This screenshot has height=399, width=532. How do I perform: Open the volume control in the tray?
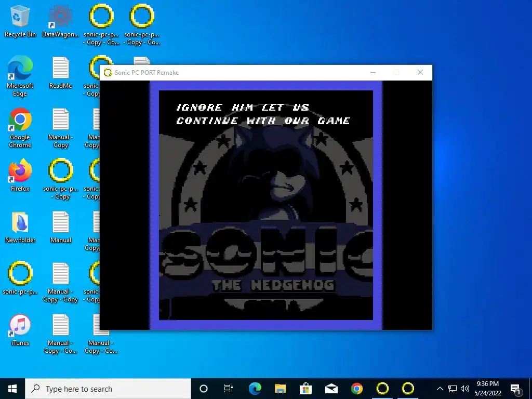coord(465,389)
